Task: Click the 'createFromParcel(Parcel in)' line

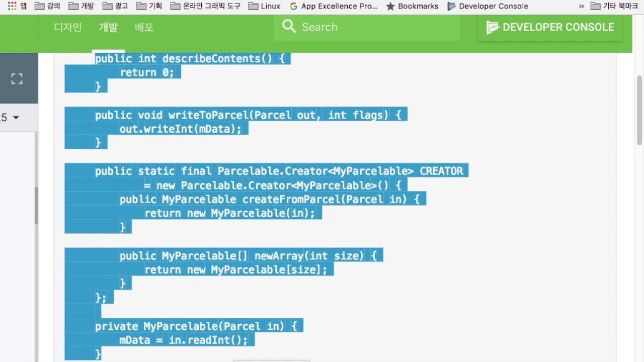Action: point(269,200)
